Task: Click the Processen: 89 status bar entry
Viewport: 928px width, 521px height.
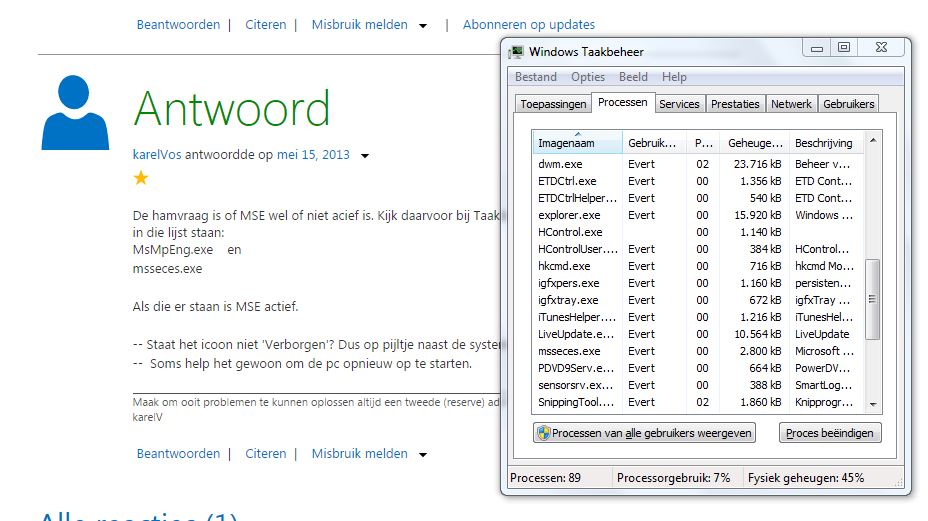Action: coord(545,478)
